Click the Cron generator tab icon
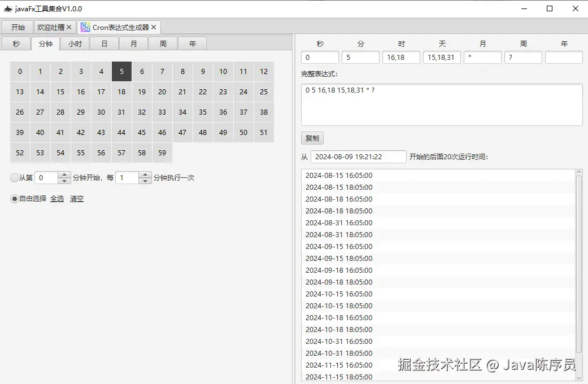Image resolution: width=588 pixels, height=384 pixels. click(85, 27)
